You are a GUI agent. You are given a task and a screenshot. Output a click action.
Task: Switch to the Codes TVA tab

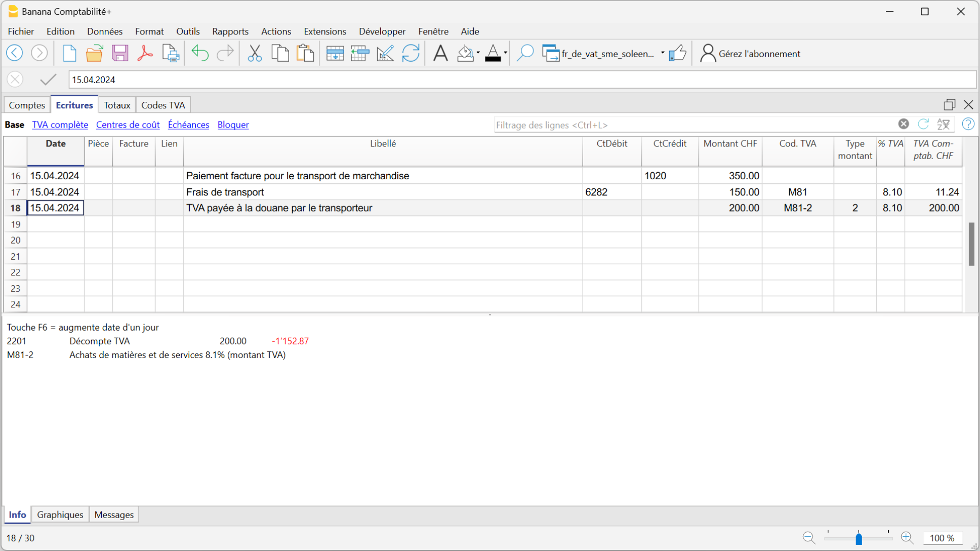[163, 105]
